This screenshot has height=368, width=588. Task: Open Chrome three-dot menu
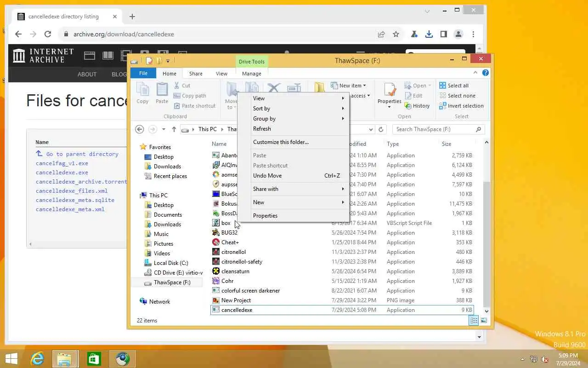coord(473,34)
